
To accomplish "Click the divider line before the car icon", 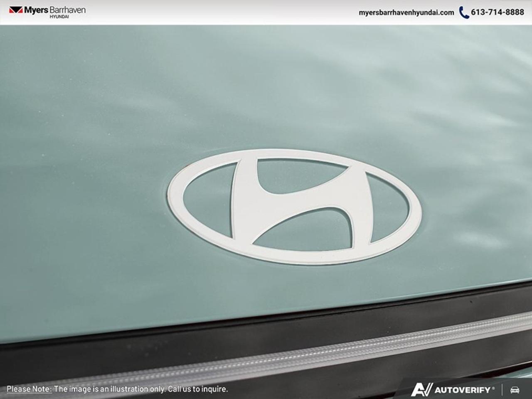I will [502, 390].
